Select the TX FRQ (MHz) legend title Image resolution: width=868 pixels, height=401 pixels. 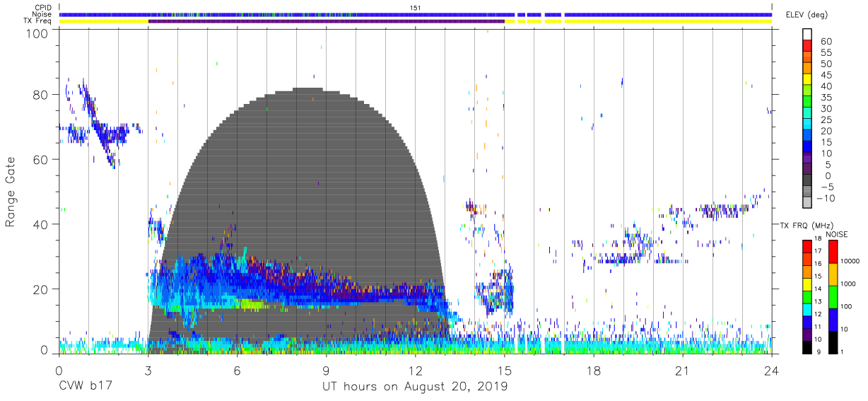[805, 225]
